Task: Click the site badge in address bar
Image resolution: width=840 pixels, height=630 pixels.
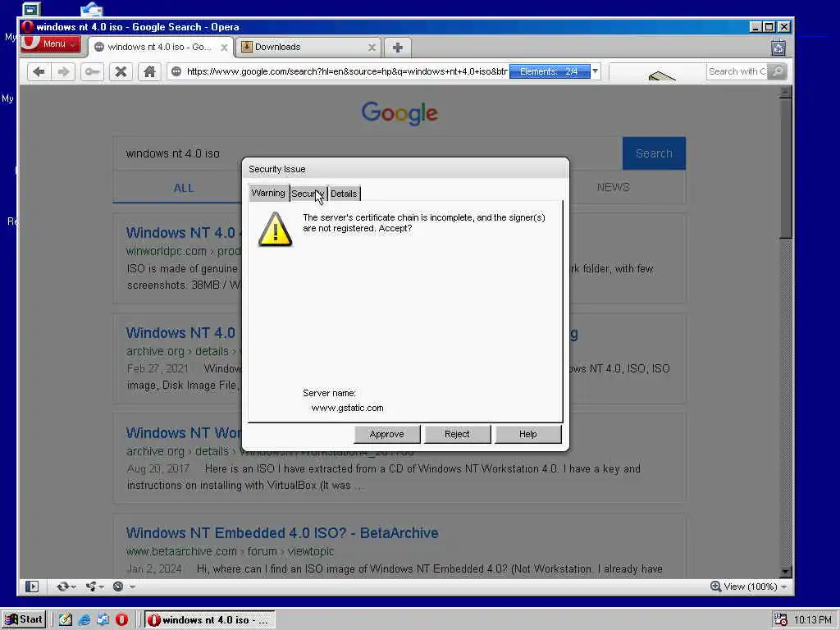Action: (176, 71)
